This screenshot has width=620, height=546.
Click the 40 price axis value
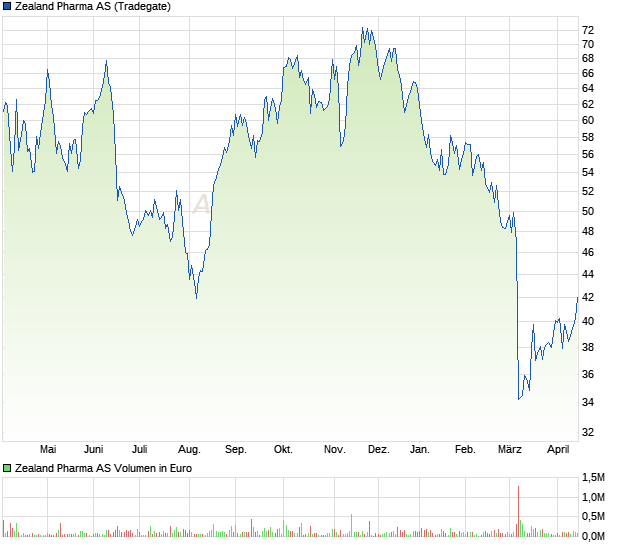588,321
